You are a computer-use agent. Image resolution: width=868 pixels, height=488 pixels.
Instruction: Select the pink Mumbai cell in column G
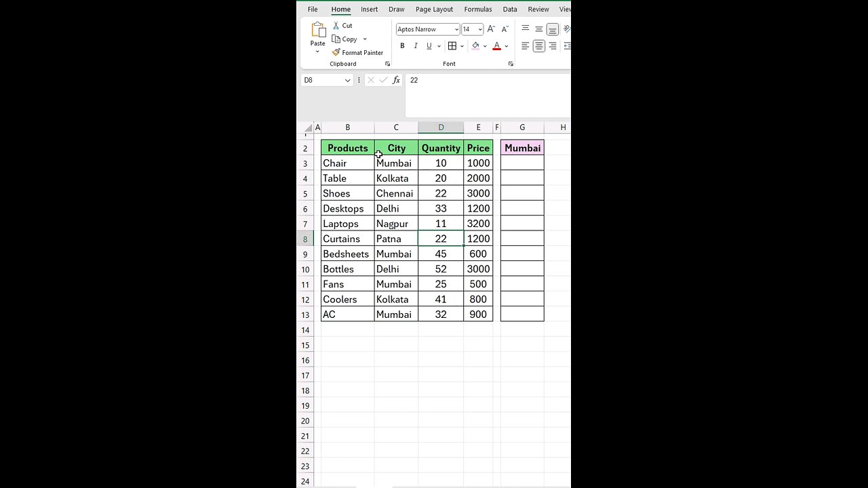click(x=522, y=148)
